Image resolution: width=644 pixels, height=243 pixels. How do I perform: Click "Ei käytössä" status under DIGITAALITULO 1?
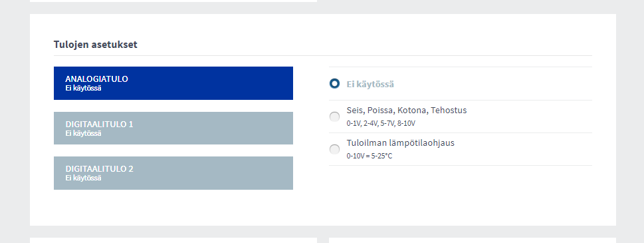(x=83, y=133)
